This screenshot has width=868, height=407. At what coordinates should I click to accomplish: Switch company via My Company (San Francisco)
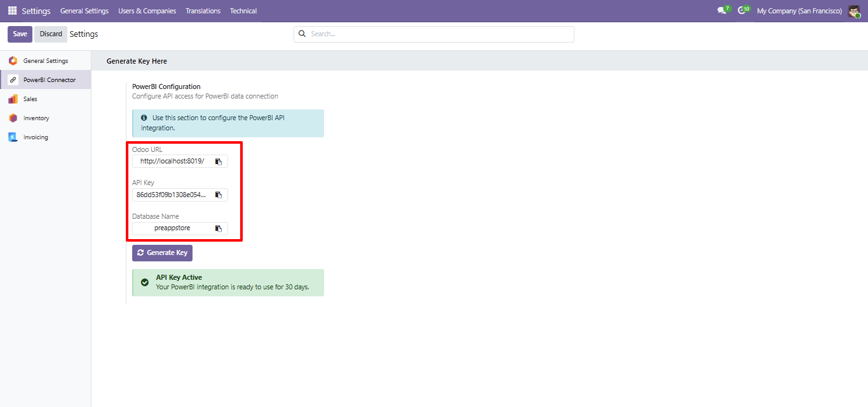pyautogui.click(x=799, y=11)
